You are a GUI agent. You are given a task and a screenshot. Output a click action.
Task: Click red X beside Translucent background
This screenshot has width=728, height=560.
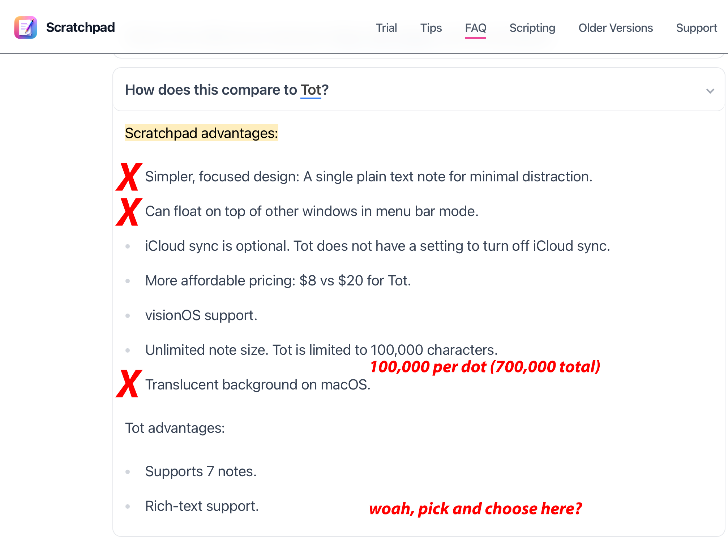coord(129,384)
